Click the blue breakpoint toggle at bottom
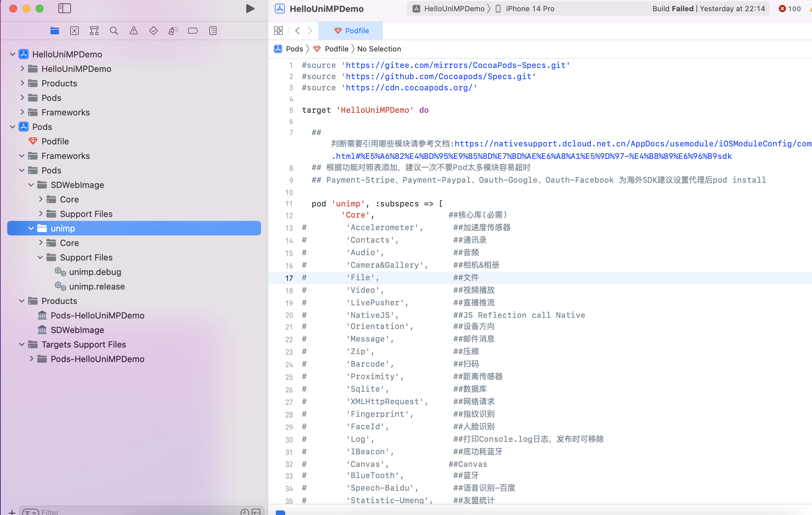The image size is (812, 515). (x=280, y=512)
